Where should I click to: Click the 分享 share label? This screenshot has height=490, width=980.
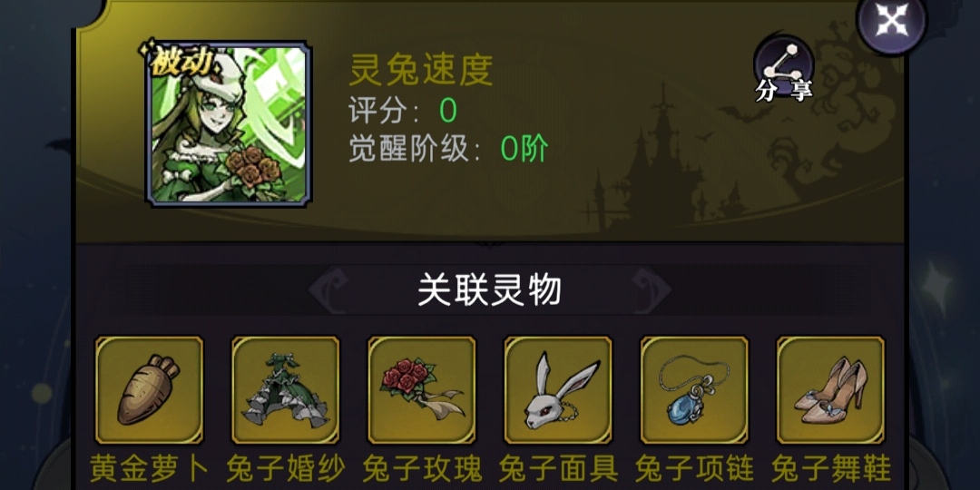click(x=784, y=92)
